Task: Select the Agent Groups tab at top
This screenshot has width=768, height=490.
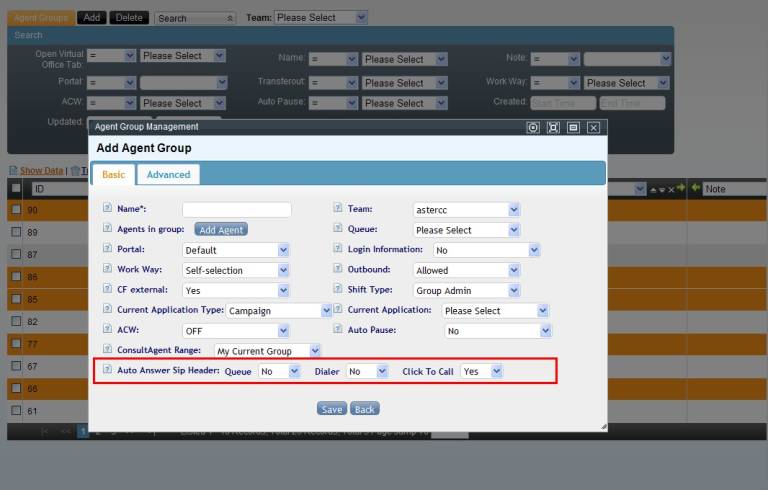Action: click(x=41, y=18)
